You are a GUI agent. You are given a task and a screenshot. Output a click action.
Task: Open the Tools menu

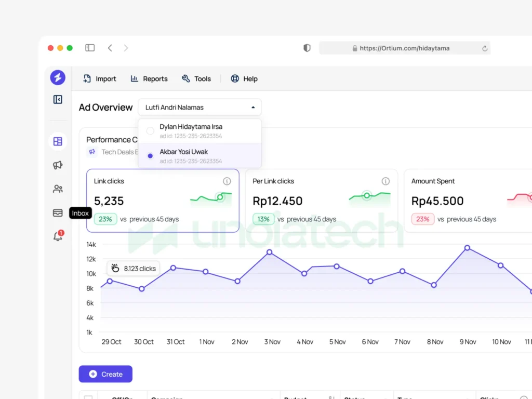click(x=196, y=79)
